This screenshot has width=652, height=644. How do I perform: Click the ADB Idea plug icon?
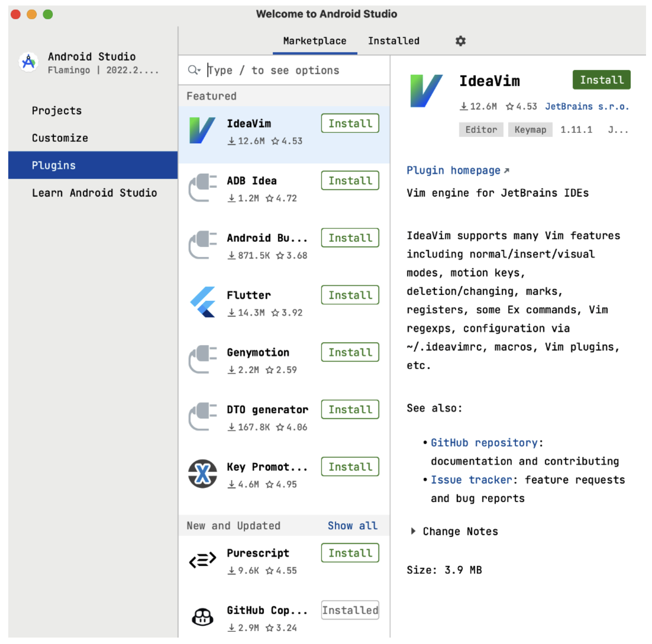(x=202, y=187)
